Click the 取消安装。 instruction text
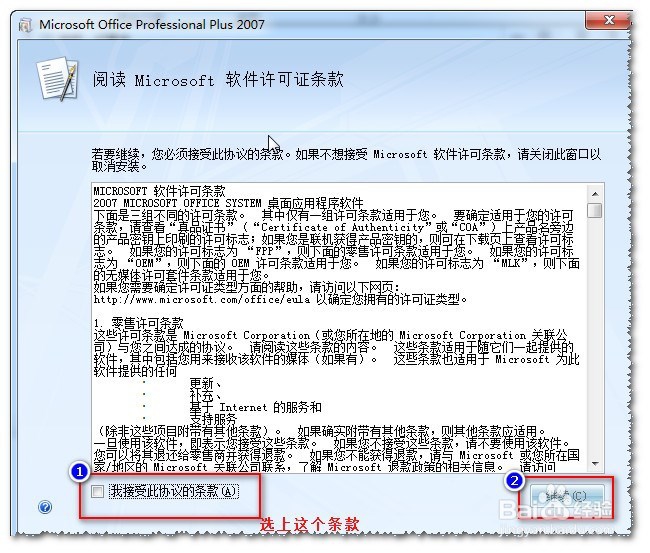 [x=119, y=167]
